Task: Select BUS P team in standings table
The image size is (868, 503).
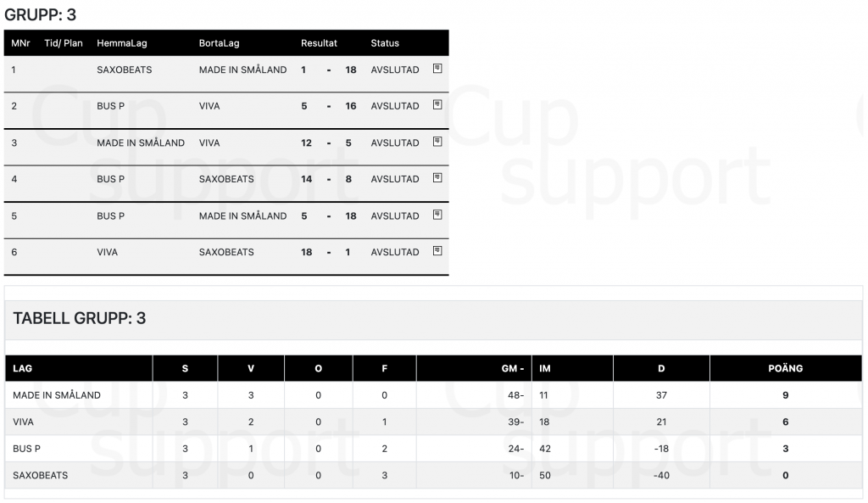Action: pos(26,449)
